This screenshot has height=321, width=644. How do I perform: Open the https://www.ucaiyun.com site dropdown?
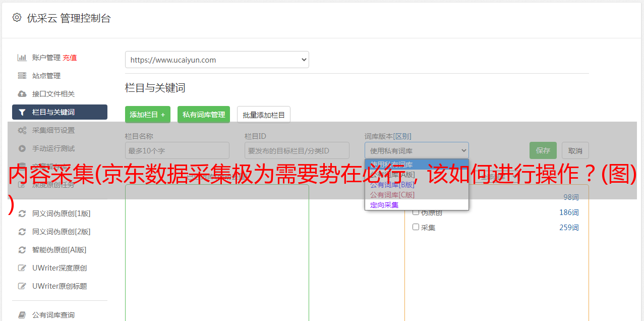[x=217, y=60]
